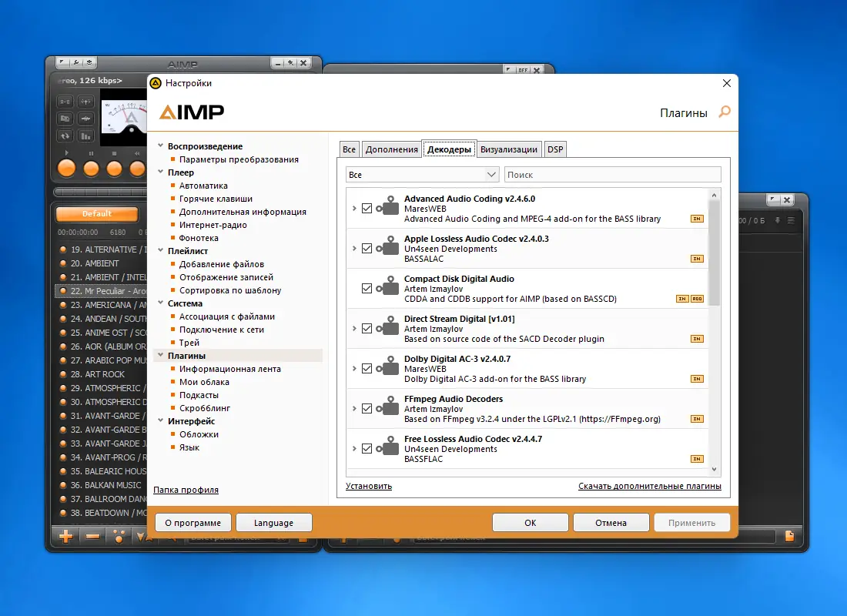Click the pin icon in AIMP player title bar
847x616 pixels.
[x=290, y=63]
